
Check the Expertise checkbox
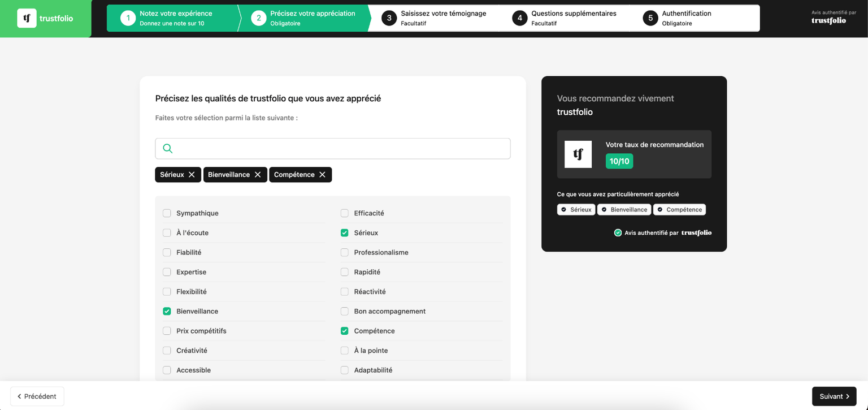click(167, 272)
